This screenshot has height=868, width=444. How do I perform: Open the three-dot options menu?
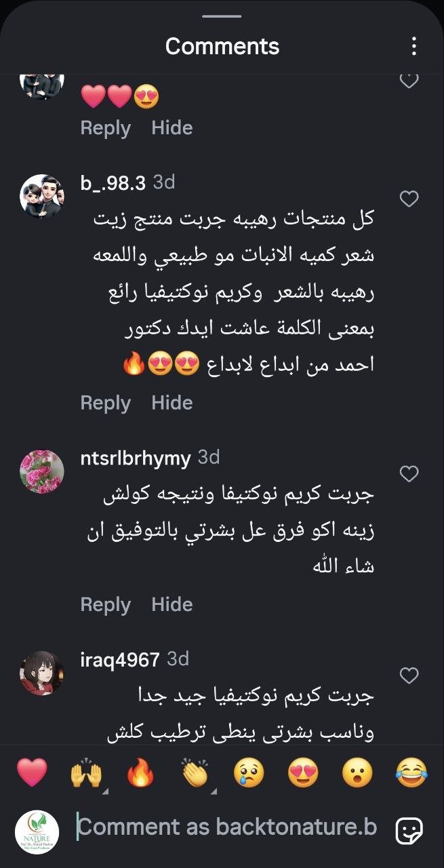point(415,45)
